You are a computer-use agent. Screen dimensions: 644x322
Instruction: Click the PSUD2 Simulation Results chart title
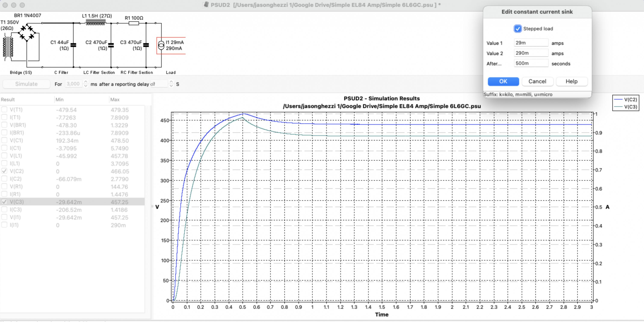point(382,99)
